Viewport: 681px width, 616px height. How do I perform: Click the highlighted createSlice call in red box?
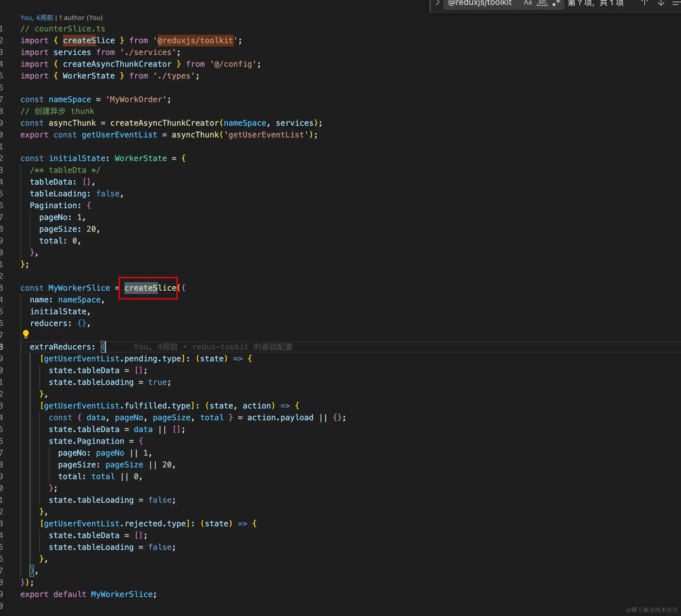(150, 288)
